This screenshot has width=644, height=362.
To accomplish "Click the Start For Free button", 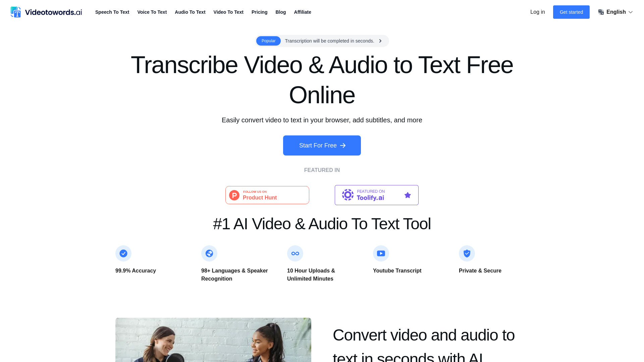I will coord(322,145).
